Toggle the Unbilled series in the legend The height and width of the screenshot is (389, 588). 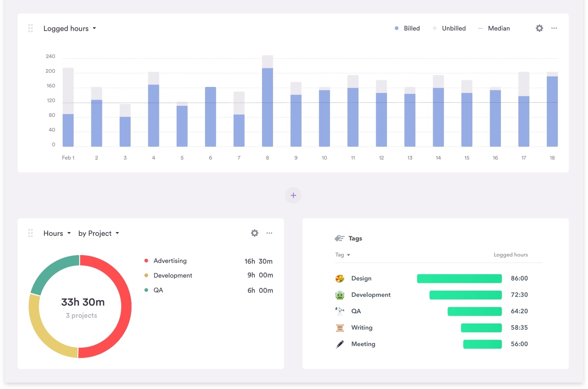[x=449, y=28]
